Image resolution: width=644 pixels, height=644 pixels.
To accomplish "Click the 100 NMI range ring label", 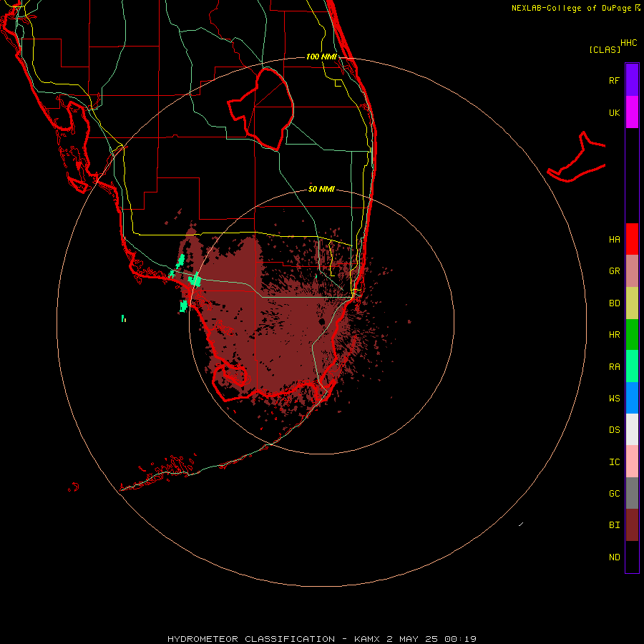I will [321, 57].
